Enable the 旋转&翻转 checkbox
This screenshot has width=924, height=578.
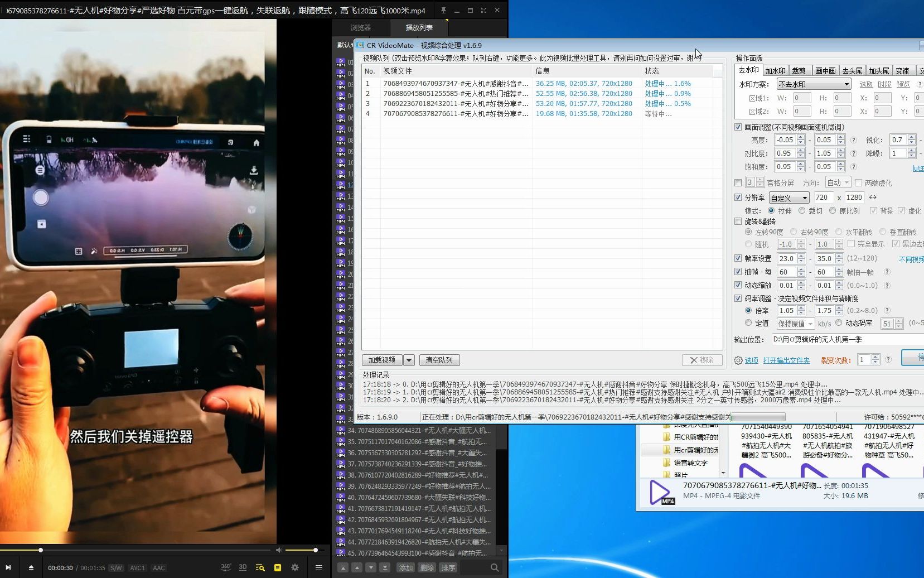point(738,221)
